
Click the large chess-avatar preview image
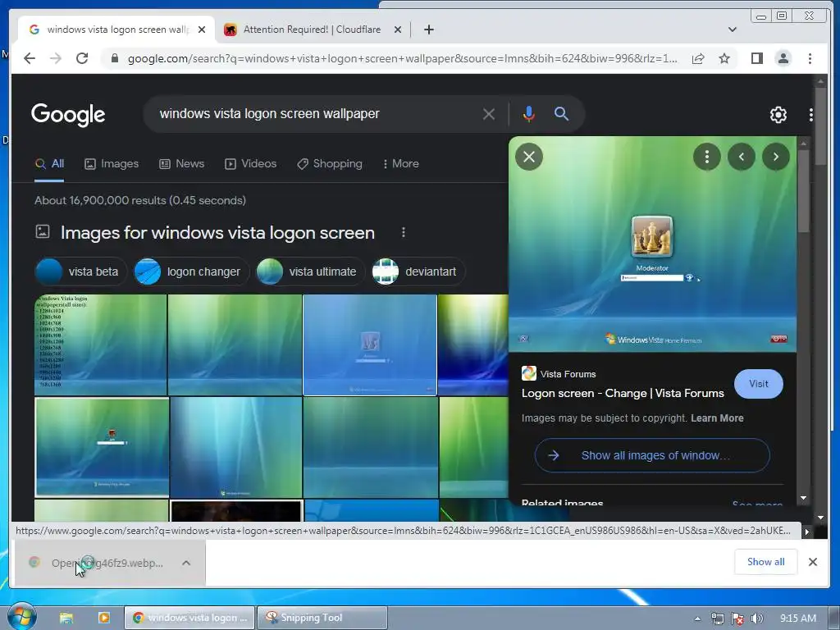pyautogui.click(x=652, y=244)
